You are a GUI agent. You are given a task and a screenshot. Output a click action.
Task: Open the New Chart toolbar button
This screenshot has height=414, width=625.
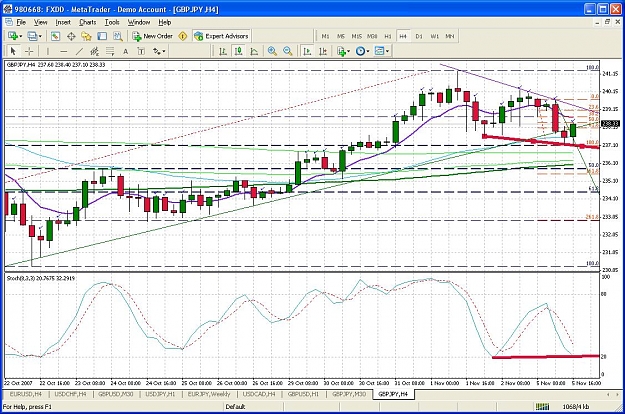click(x=12, y=36)
